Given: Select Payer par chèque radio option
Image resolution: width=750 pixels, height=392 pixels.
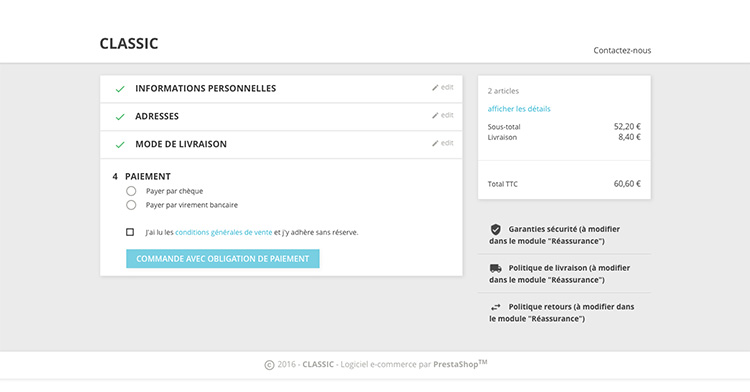Looking at the screenshot, I should 131,191.
